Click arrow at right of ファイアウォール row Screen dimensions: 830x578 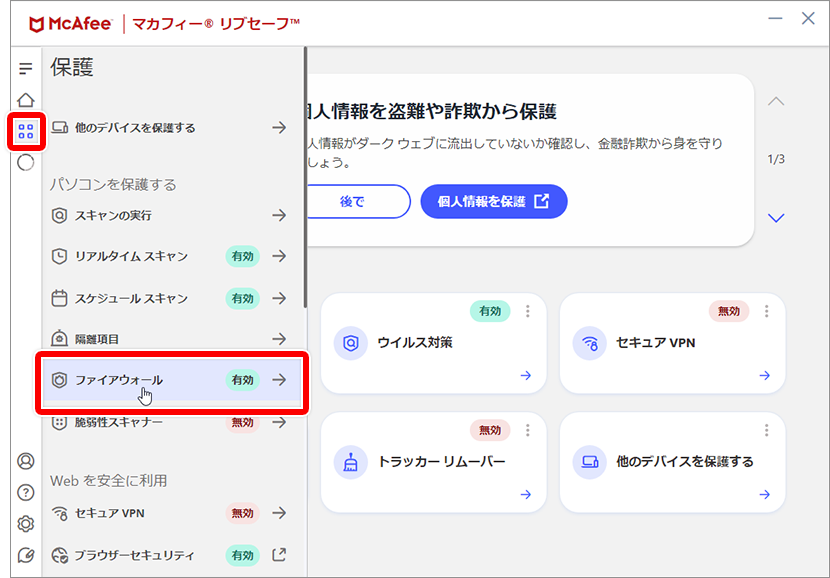point(279,380)
